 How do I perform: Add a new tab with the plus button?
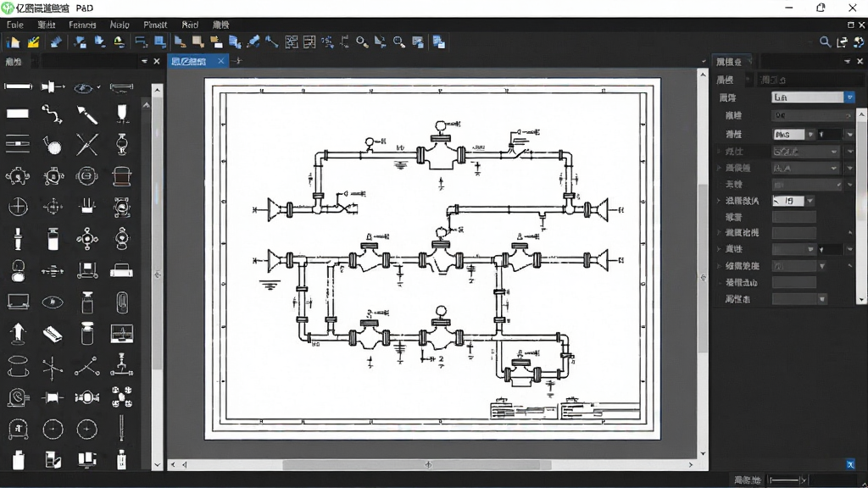[237, 61]
